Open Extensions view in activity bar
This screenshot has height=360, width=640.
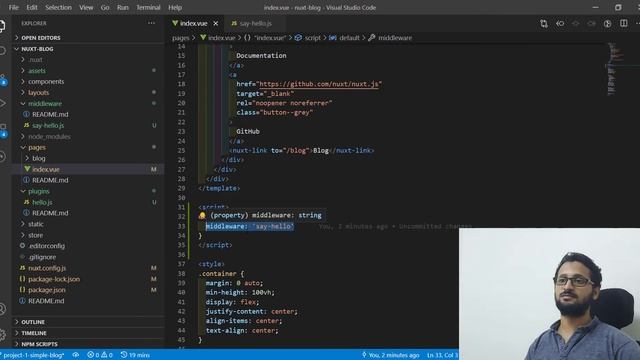tap(3, 130)
